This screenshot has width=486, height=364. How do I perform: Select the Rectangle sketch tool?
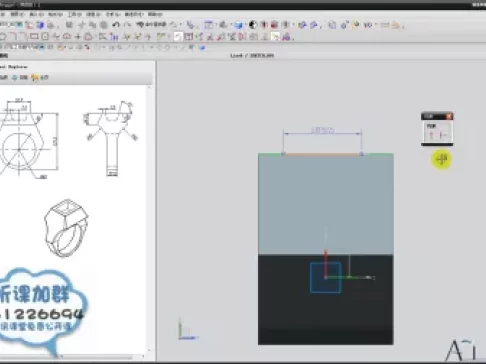click(34, 36)
